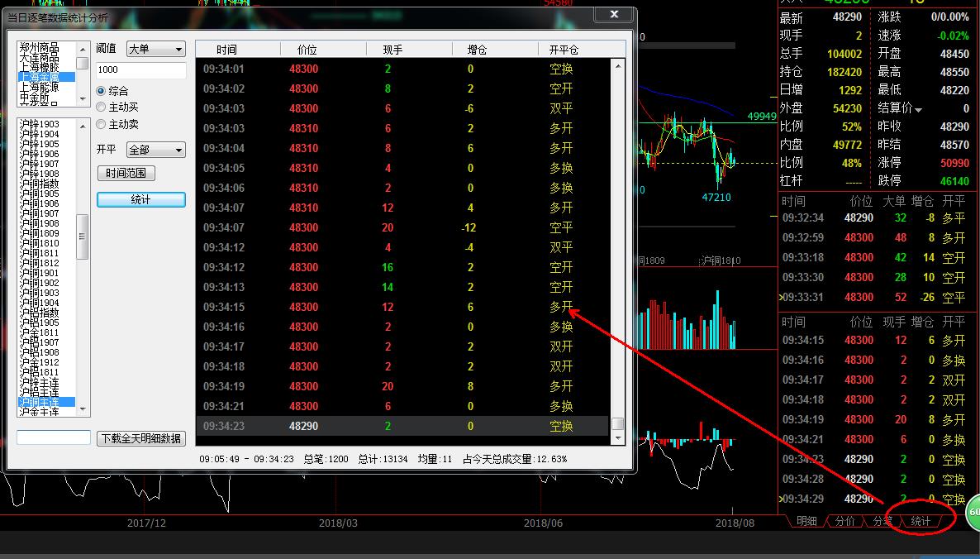Click the 增仓 column header
The height and width of the screenshot is (559, 980).
477,50
